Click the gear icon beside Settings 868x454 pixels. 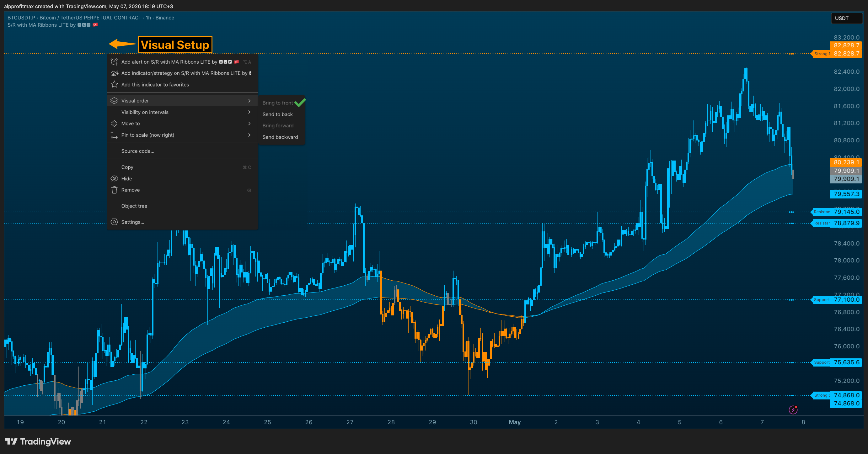(x=114, y=222)
